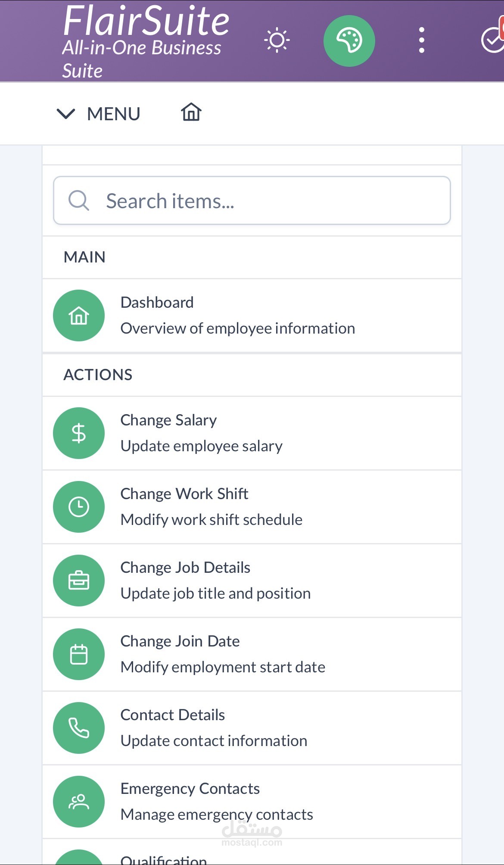504x865 pixels.
Task: Click the dollar sign Change Salary icon
Action: pos(79,433)
